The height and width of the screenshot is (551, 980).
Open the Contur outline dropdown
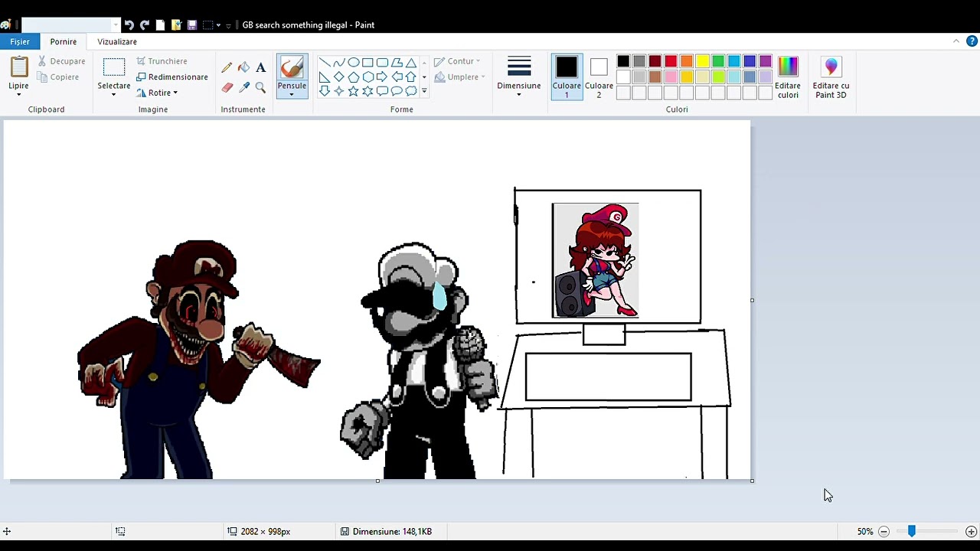(x=457, y=61)
